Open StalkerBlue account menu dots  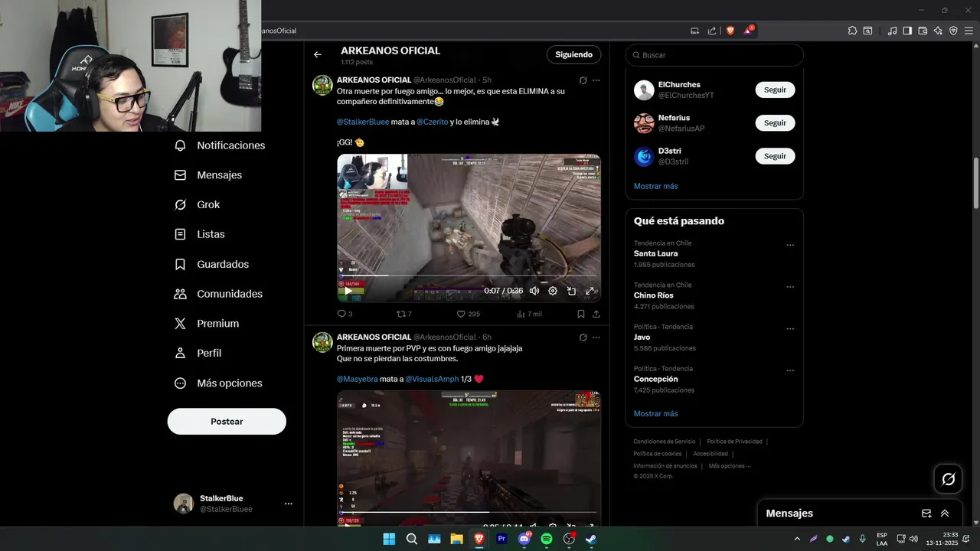pyautogui.click(x=289, y=504)
